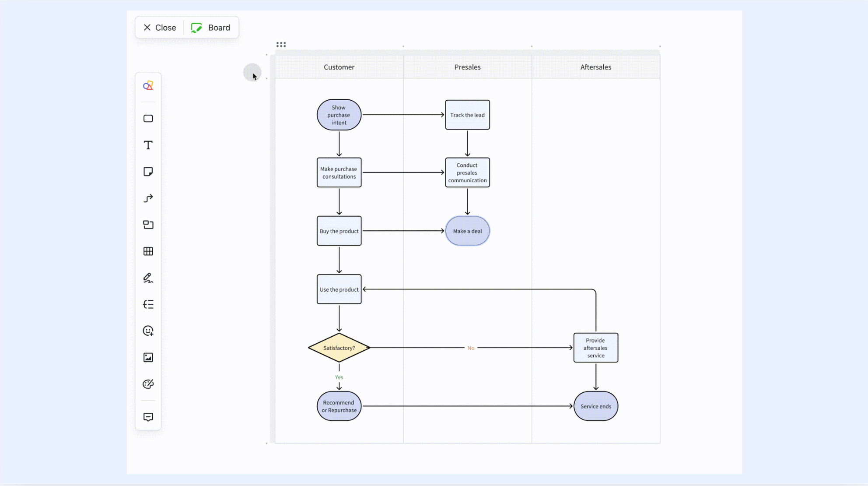Select Provide aftersales service box
This screenshot has height=486, width=868.
pos(596,348)
